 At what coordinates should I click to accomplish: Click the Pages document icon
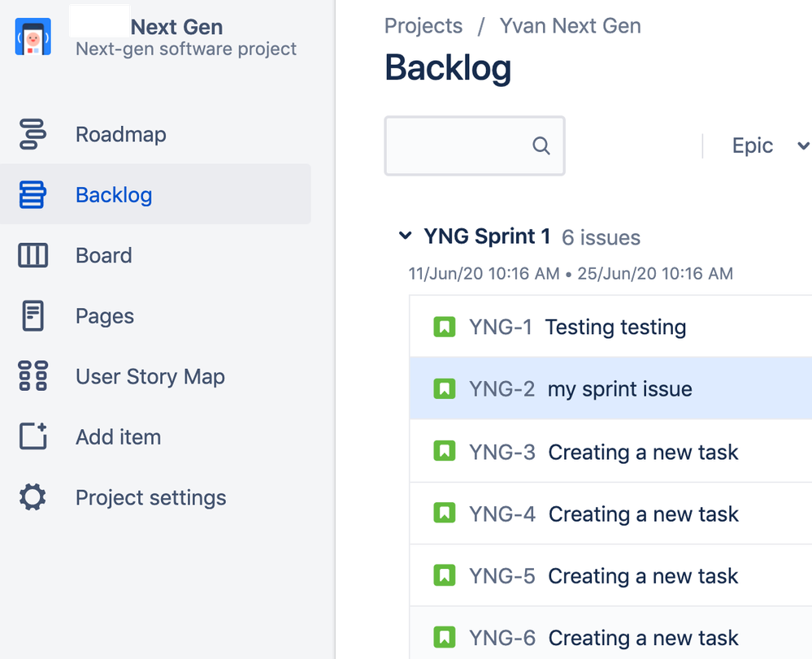point(33,316)
